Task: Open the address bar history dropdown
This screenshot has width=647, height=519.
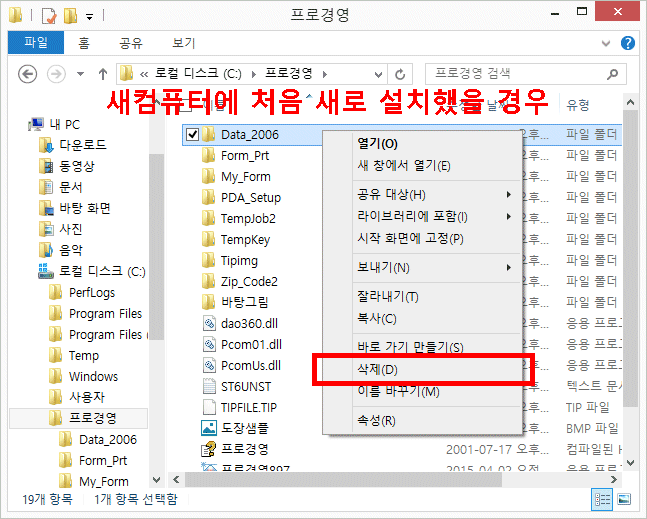Action: (378, 75)
